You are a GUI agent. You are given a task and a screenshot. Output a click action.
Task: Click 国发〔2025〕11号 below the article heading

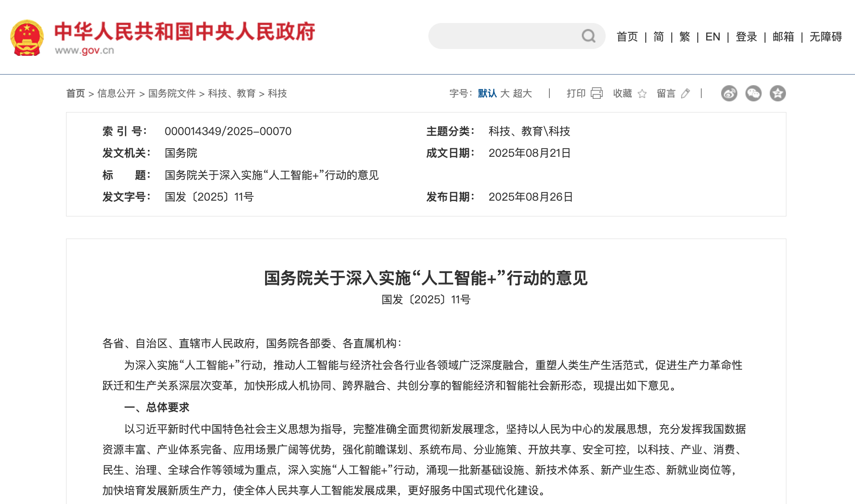426,300
